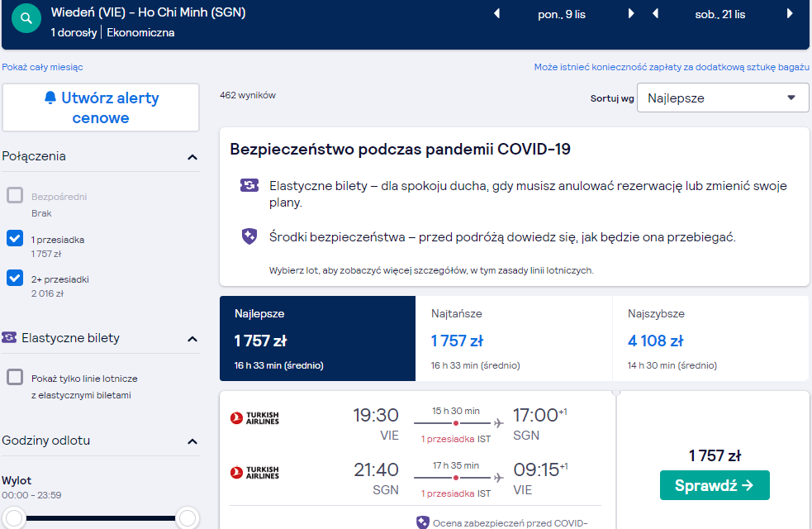
Task: Click Pokaż cały miesiąc link
Action: [42, 67]
